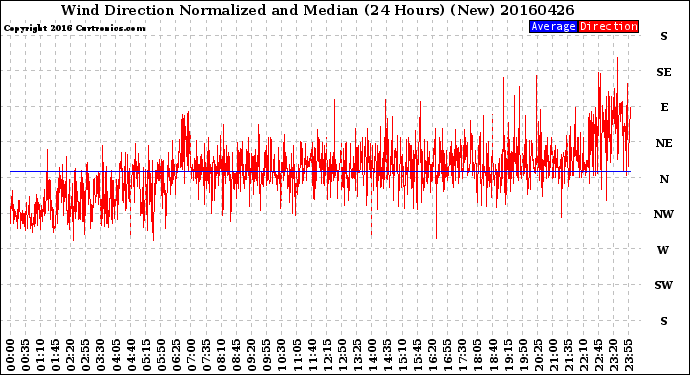Click the 23:55 time axis label
The width and height of the screenshot is (690, 375).
pos(628,355)
